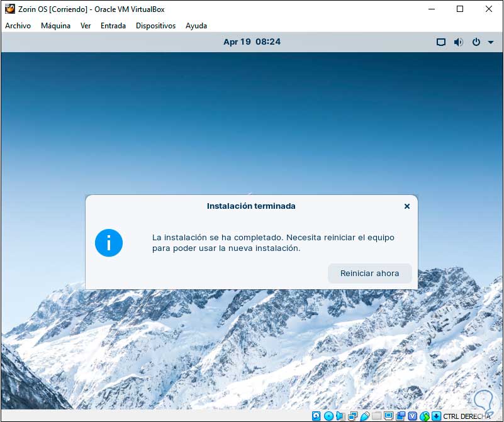The image size is (504, 422).
Task: Click the recording status icon
Action: pos(401,416)
